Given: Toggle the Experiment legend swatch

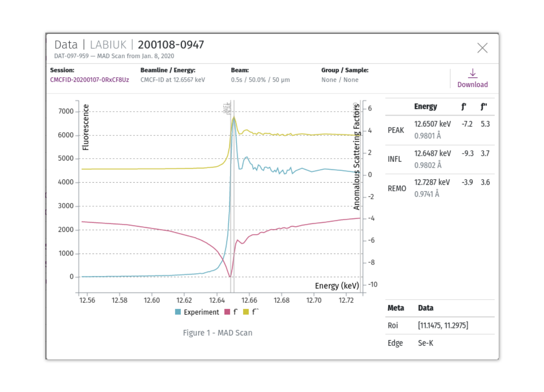Looking at the screenshot, I should click(178, 312).
